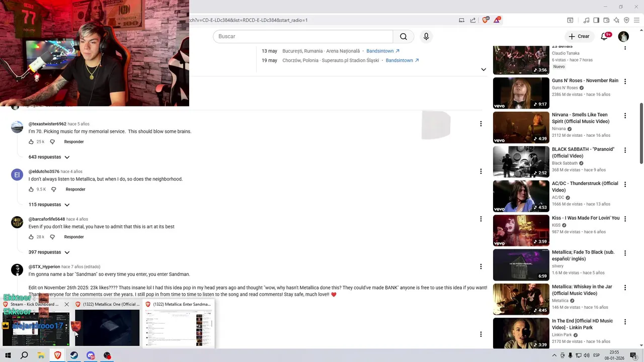Screen dimensions: 644x362
Task: Like the barcaforlife5648 comment
Action: pyautogui.click(x=31, y=237)
